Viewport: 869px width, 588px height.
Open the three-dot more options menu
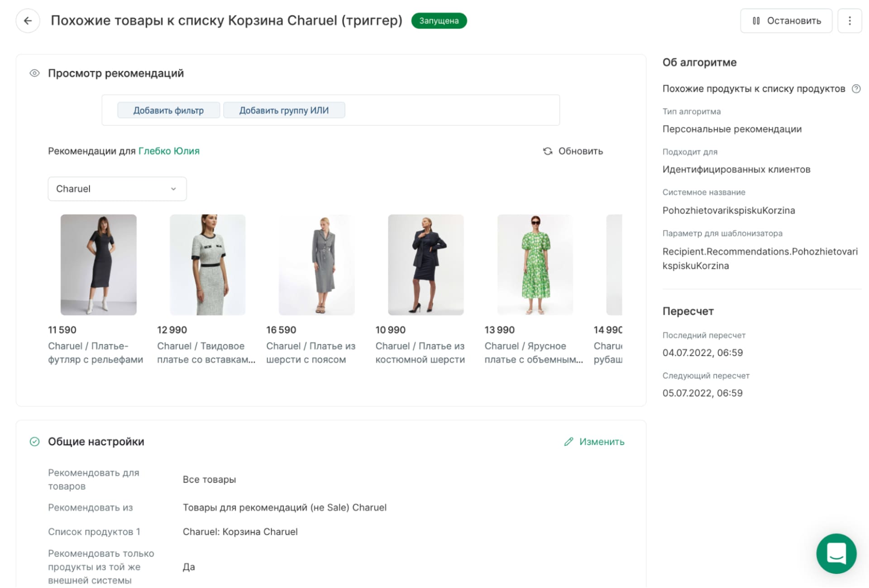click(x=850, y=21)
